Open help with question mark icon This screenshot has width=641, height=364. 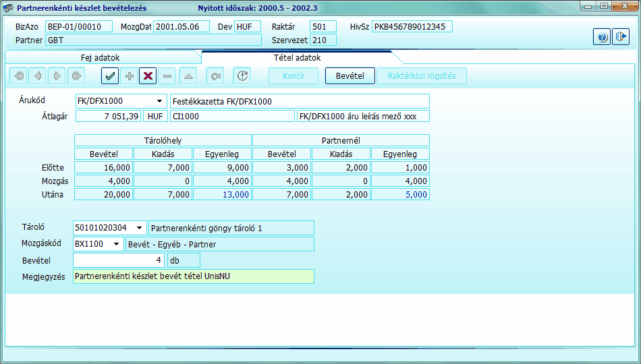(x=602, y=37)
